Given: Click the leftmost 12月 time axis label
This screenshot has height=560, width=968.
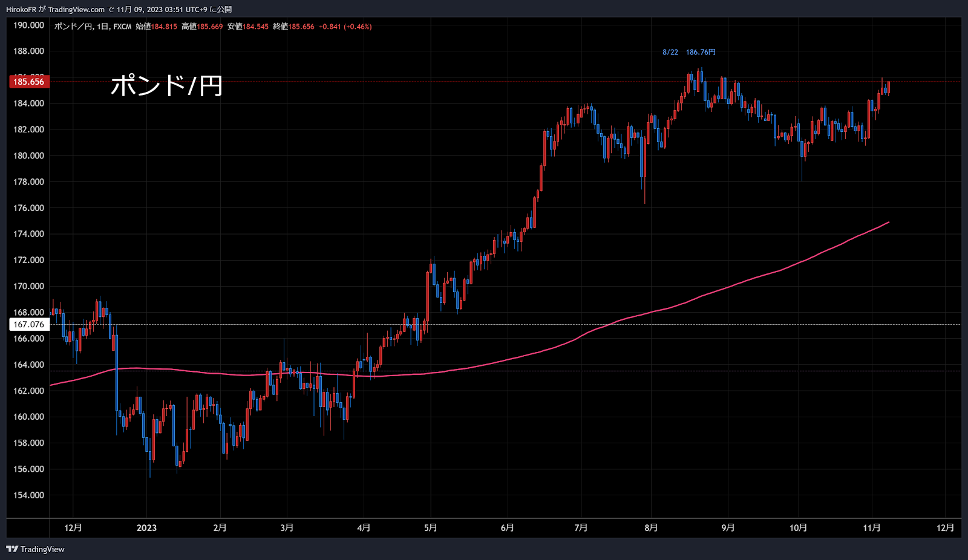Looking at the screenshot, I should (73, 528).
